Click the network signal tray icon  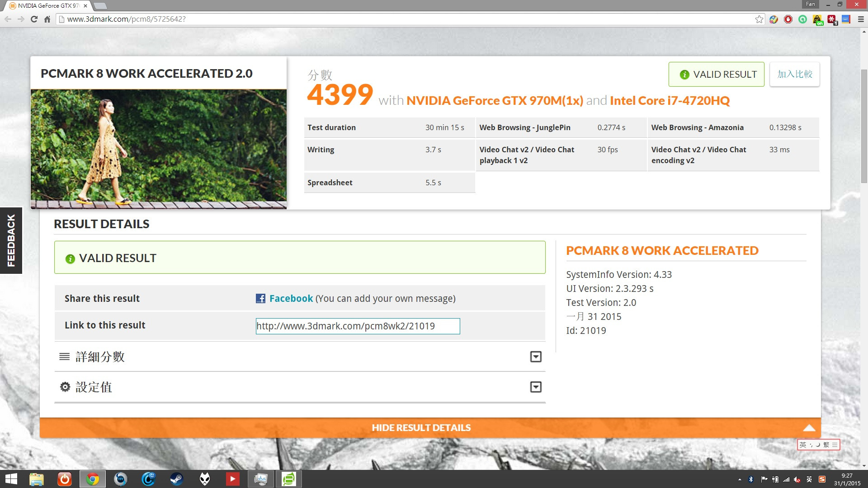(786, 479)
